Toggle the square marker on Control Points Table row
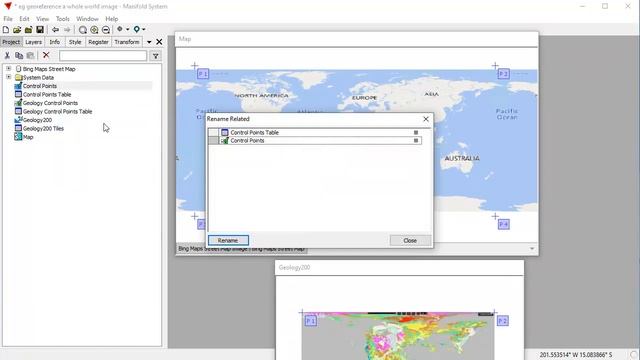 pyautogui.click(x=416, y=132)
